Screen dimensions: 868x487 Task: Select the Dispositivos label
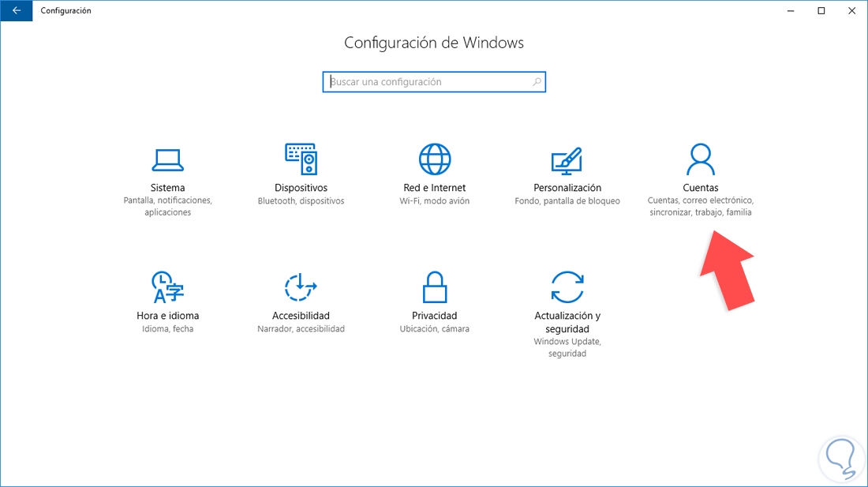[x=301, y=188]
